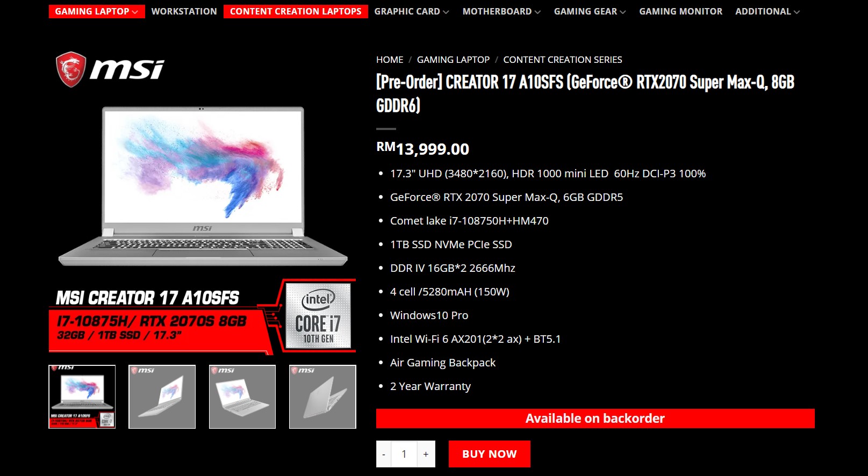Go to Home breadcrumb link
This screenshot has width=868, height=476.
coord(390,60)
